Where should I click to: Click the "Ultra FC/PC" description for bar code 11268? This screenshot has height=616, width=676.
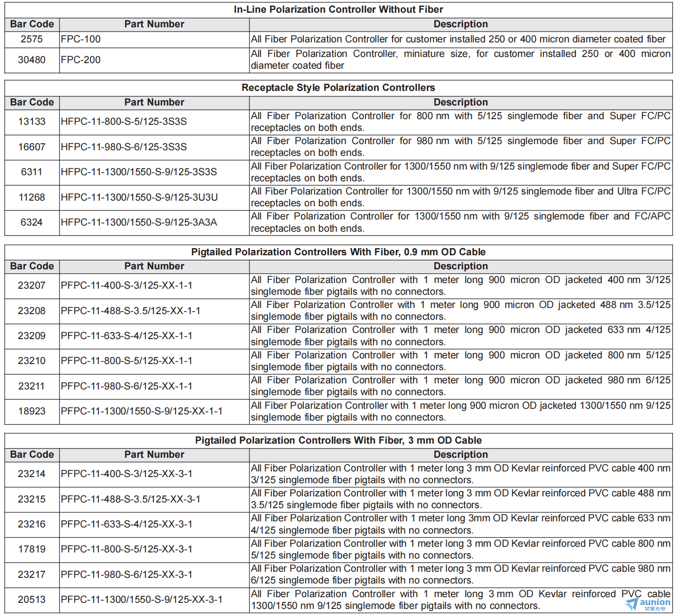(460, 197)
